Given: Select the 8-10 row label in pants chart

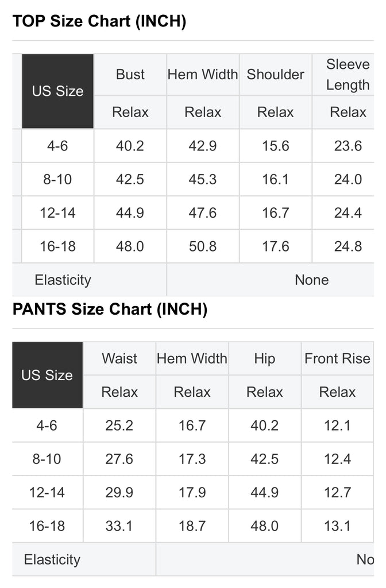Looking at the screenshot, I should click(47, 459).
